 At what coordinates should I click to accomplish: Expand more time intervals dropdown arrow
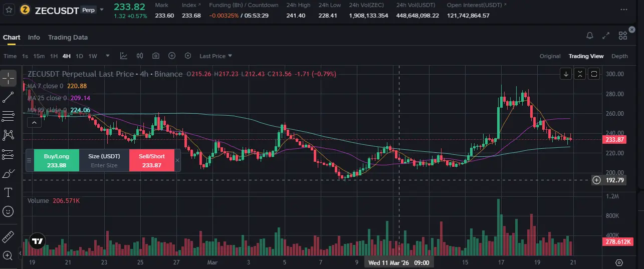(108, 56)
